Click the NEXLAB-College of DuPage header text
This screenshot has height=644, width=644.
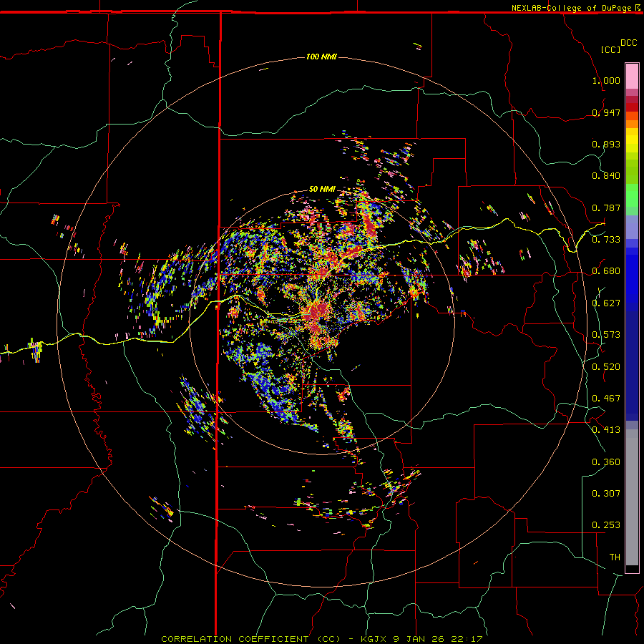571,8
